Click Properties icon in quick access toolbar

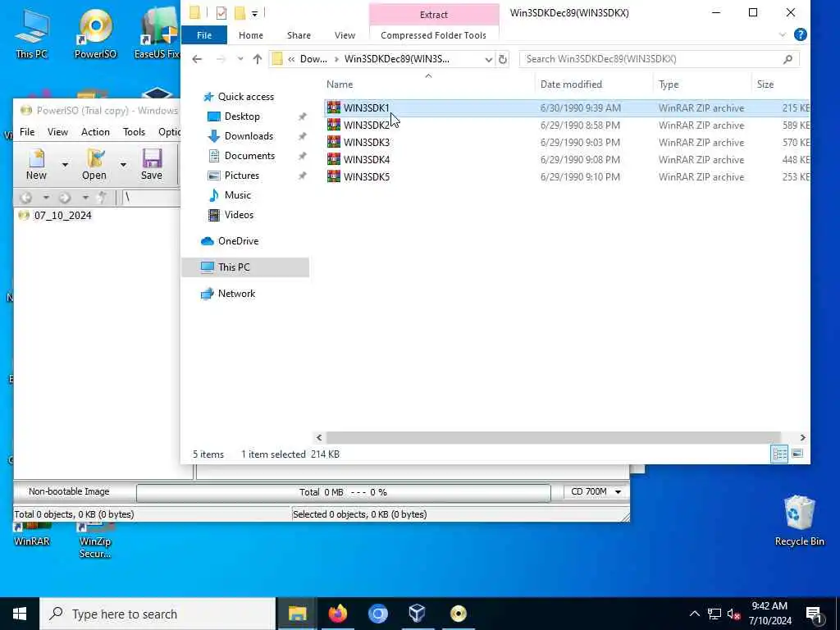[221, 13]
